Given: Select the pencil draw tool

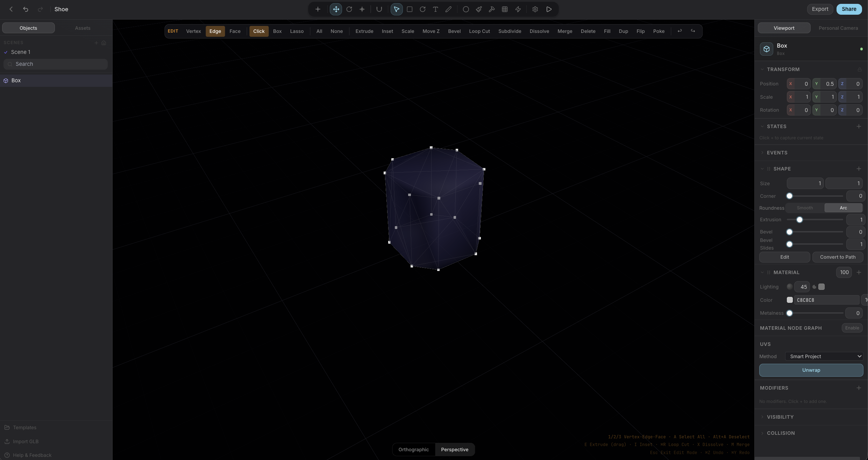Looking at the screenshot, I should (448, 9).
